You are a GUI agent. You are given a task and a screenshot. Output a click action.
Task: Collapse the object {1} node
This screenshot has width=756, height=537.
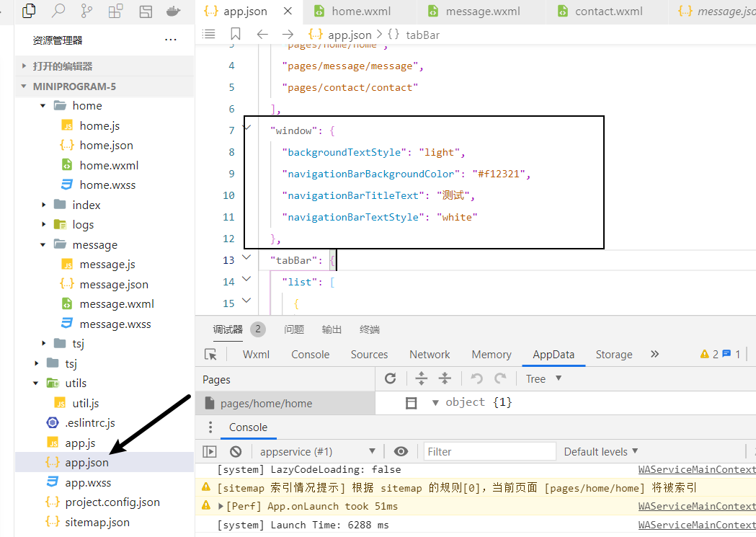click(x=435, y=402)
